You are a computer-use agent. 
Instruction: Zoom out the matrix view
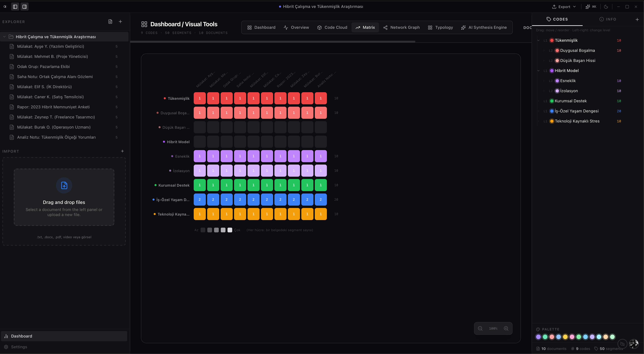(x=480, y=328)
